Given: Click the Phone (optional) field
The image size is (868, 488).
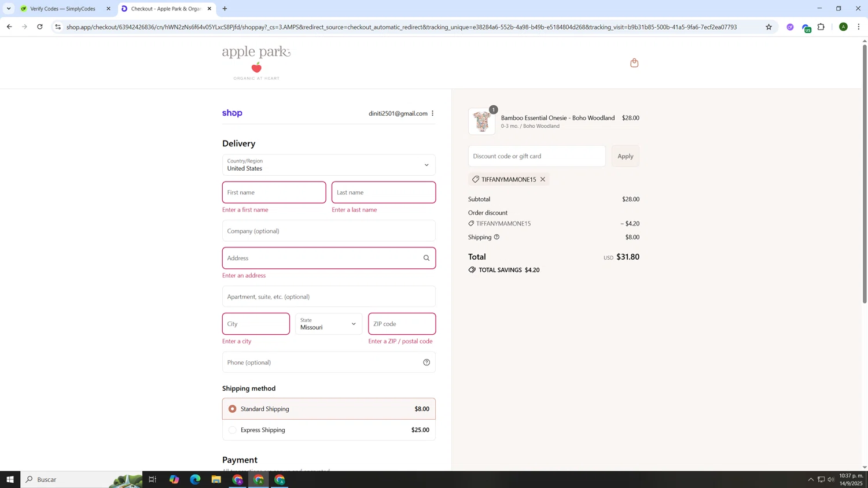Looking at the screenshot, I should 329,363.
